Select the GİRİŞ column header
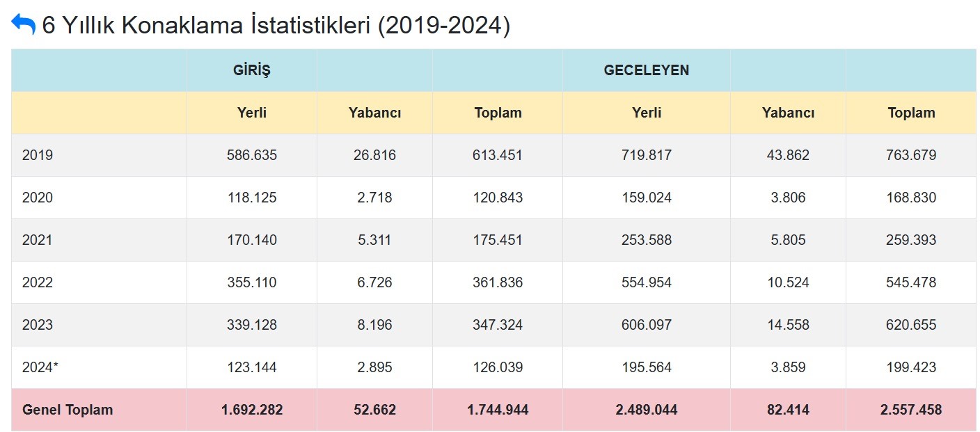 coord(252,70)
